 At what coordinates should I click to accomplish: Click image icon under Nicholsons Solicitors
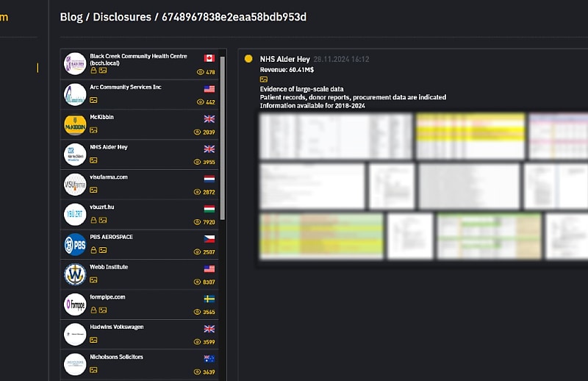click(93, 370)
